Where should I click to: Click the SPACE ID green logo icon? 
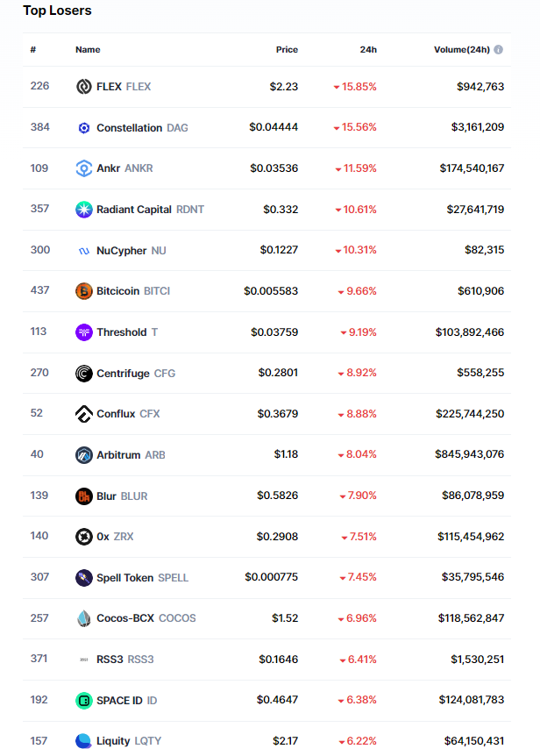pyautogui.click(x=84, y=701)
